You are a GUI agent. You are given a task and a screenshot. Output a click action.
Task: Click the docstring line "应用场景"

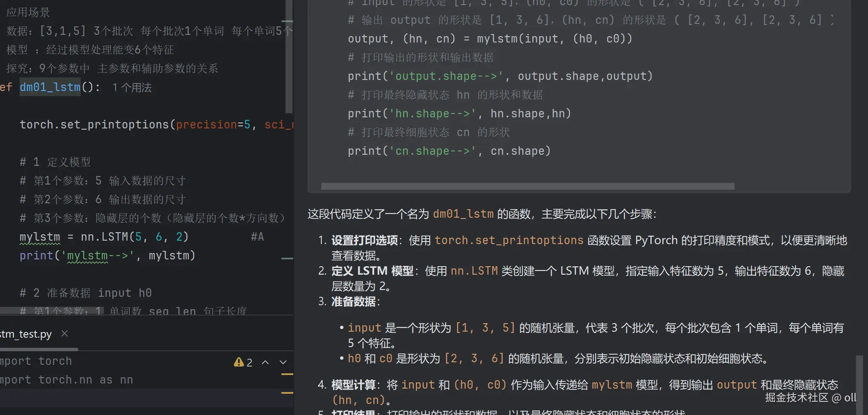[28, 12]
